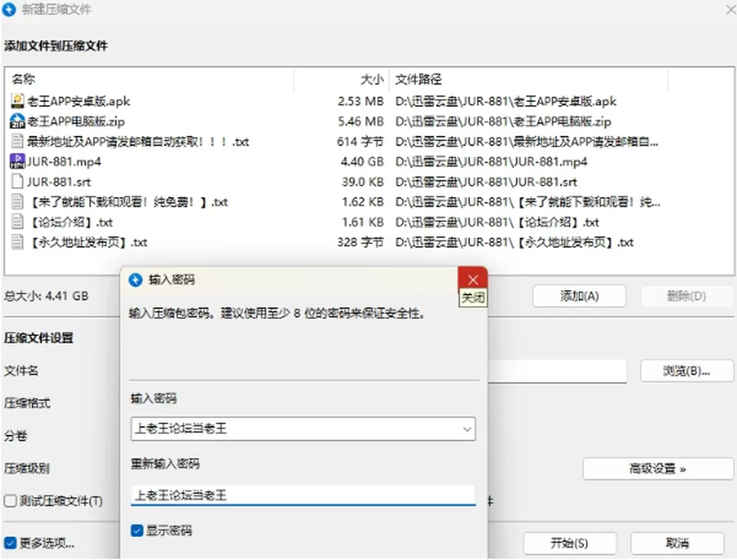Click the file name input field beside 浏览

click(x=557, y=371)
